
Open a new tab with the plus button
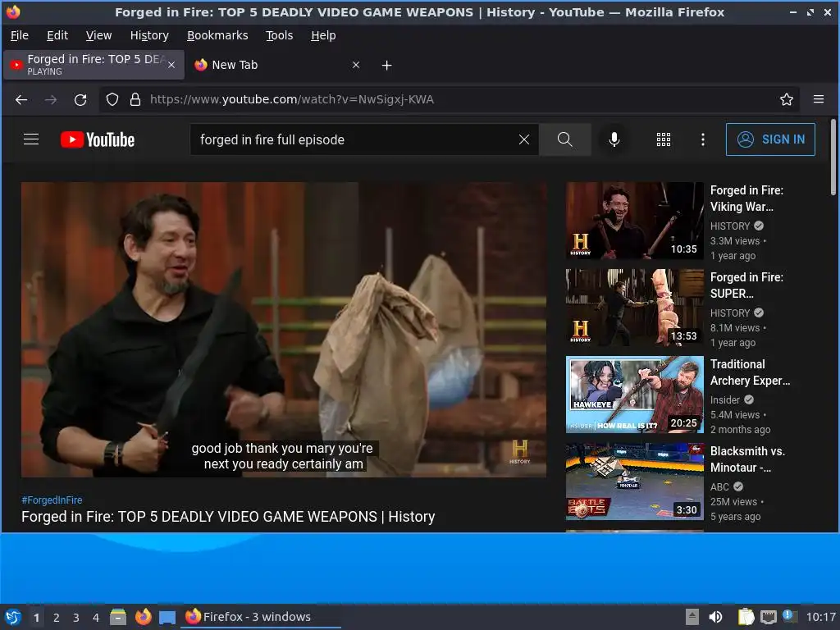coord(386,66)
